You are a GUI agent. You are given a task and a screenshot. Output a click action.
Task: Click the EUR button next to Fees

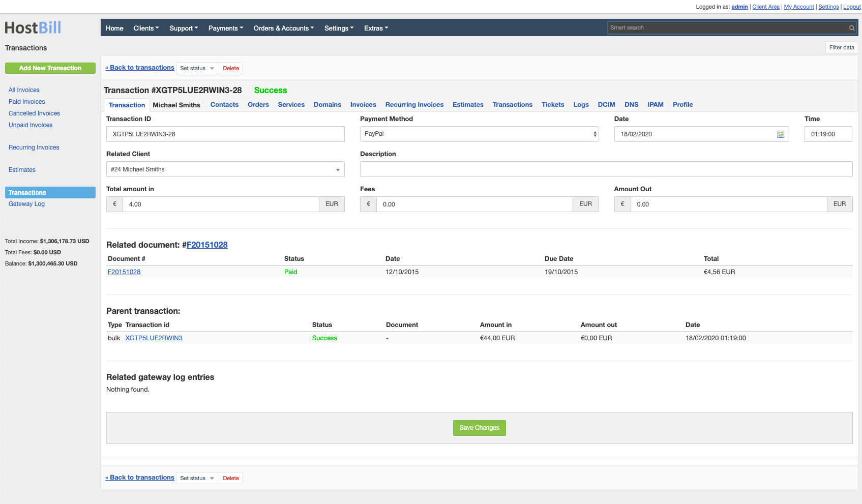585,204
